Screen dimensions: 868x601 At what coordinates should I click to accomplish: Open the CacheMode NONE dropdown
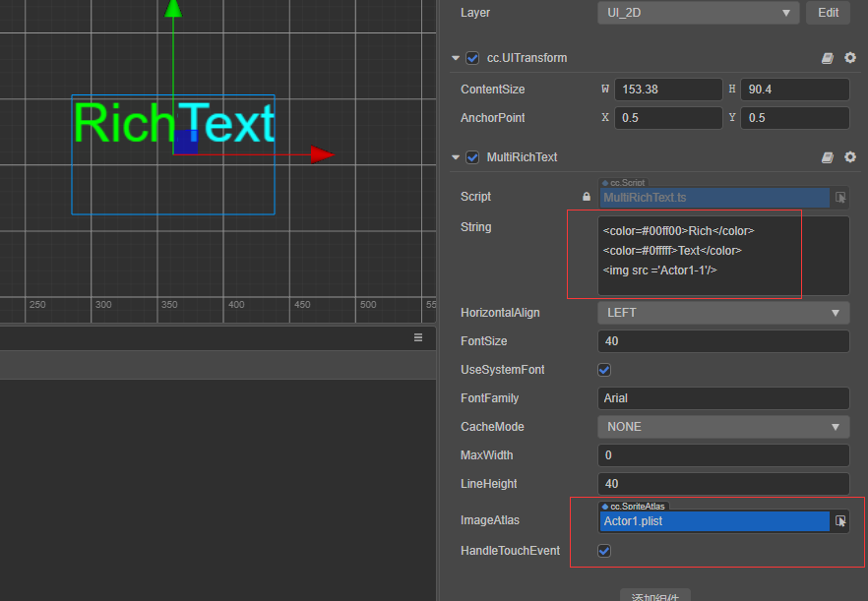click(723, 427)
